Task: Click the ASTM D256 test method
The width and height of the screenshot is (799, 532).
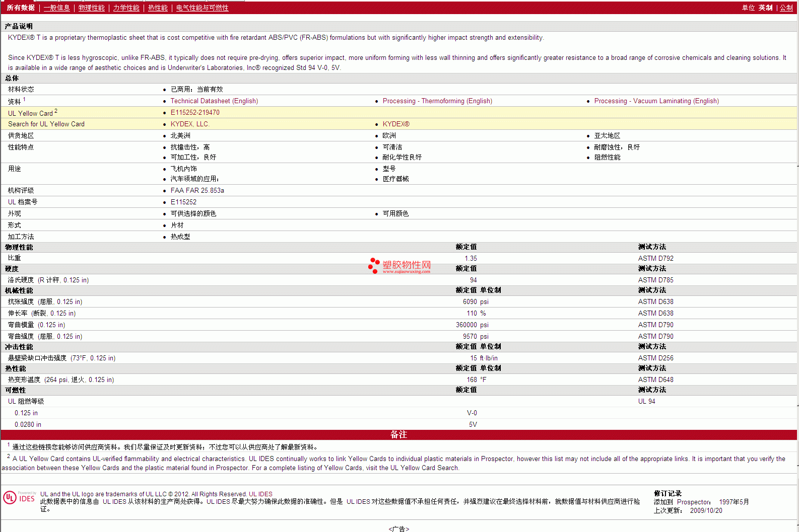Action: (x=656, y=358)
